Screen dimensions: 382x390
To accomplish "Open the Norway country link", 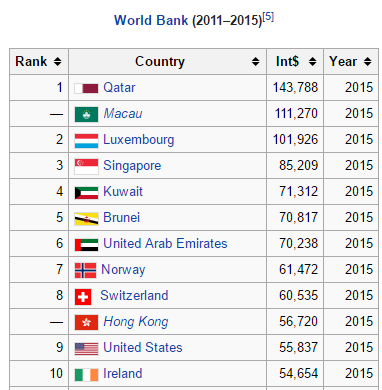I will pyautogui.click(x=123, y=270).
